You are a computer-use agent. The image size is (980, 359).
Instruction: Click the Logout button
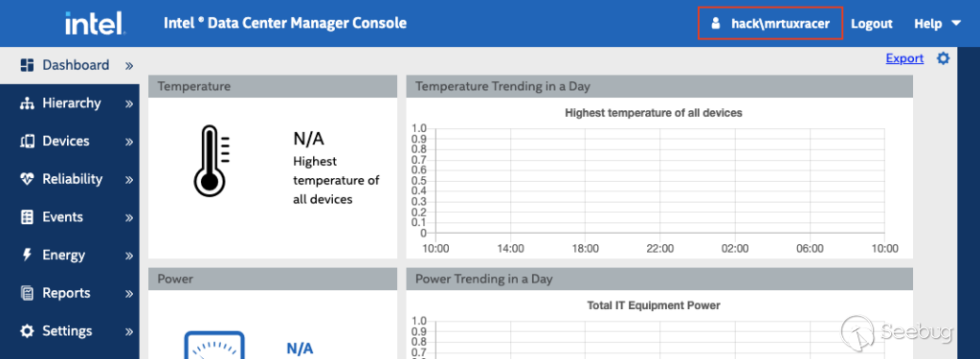pos(871,24)
